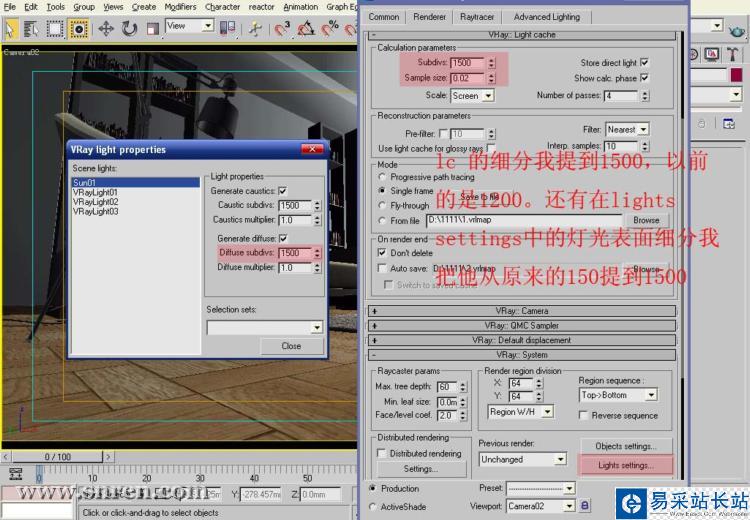
Task: Toggle the Angle Snap icon
Action: [x=306, y=29]
